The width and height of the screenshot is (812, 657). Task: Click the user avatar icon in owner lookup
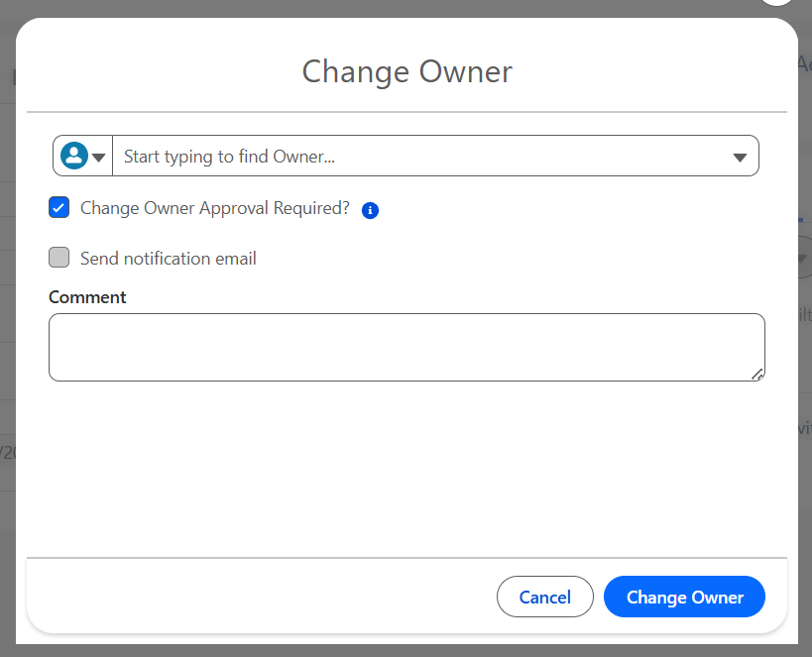coord(73,156)
